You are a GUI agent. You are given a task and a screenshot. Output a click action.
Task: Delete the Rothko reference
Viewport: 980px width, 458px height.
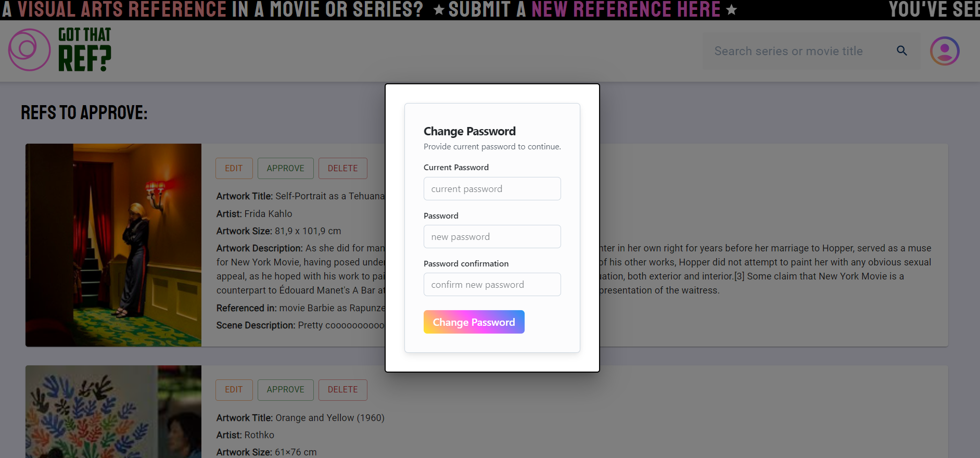[342, 389]
